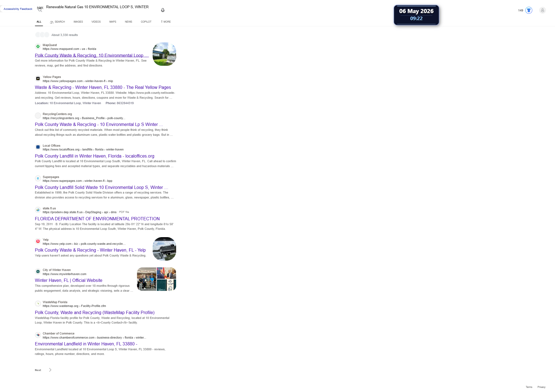This screenshot has height=392, width=555.
Task: Click the date and time widget
Action: click(416, 15)
